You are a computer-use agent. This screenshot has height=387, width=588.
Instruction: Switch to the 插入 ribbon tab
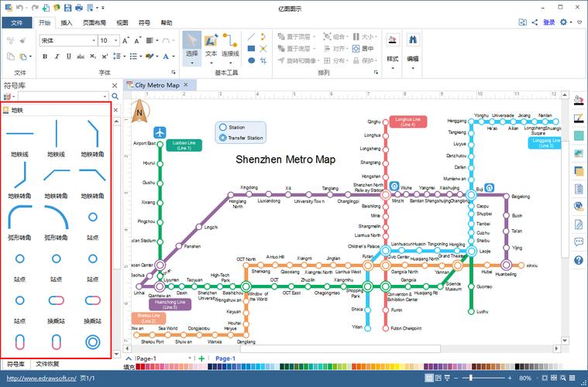point(67,23)
